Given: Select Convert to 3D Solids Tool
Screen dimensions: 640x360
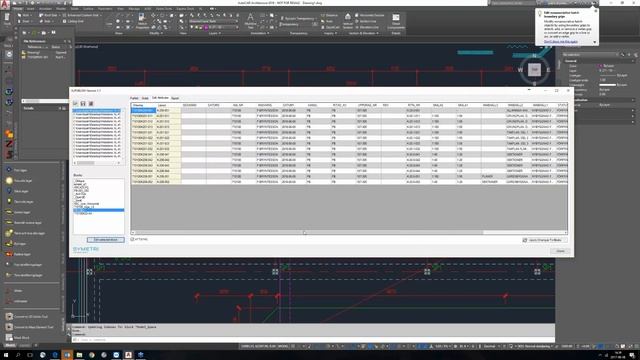Looking at the screenshot, I should pyautogui.click(x=27, y=317).
